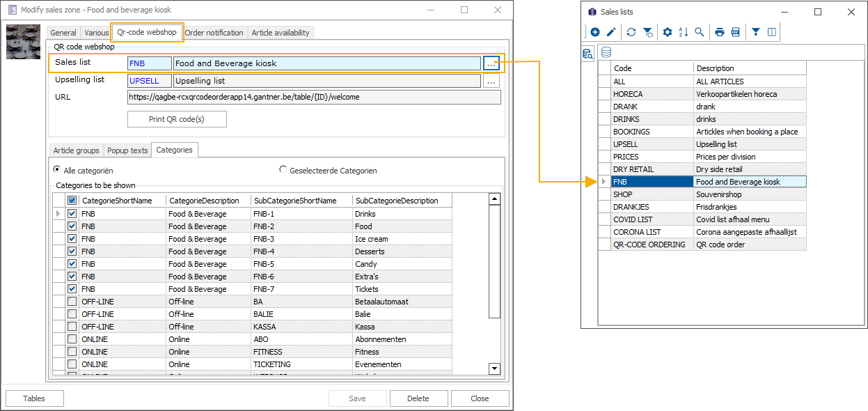Print the sales lists
Viewport: 868px width, 411px height.
720,32
